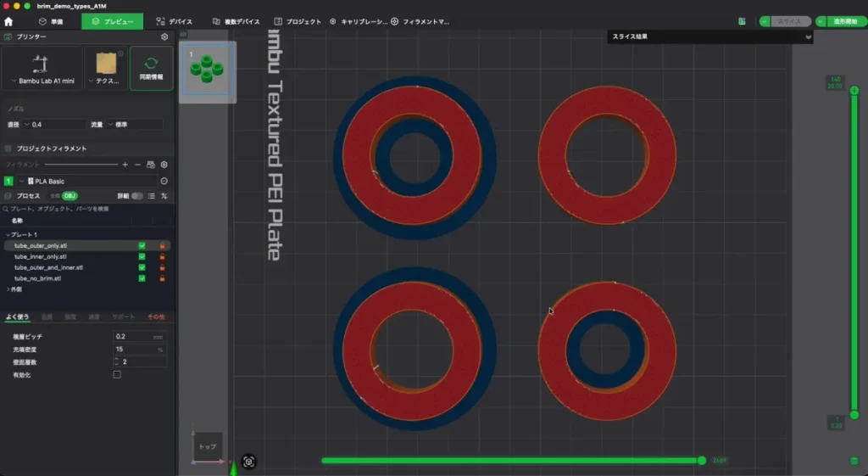868x476 pixels.
Task: Select plate 1 thumbnail
Action: (x=207, y=70)
